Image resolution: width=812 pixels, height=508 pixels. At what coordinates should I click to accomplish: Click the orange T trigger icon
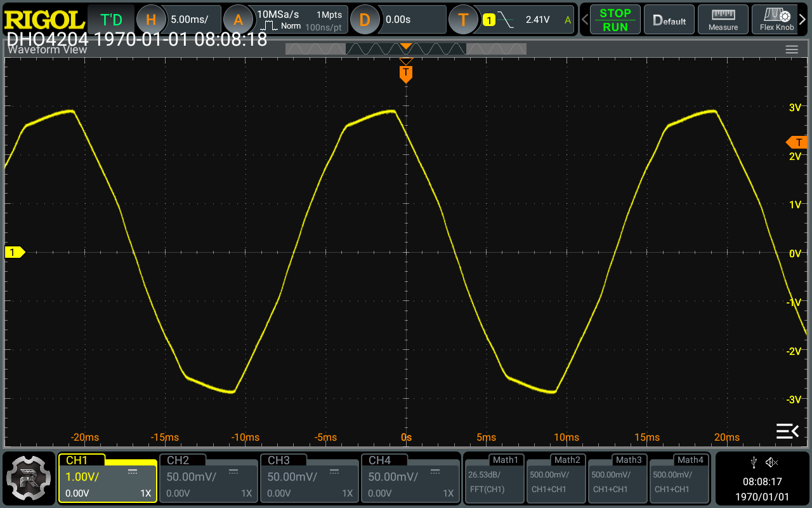(x=463, y=20)
